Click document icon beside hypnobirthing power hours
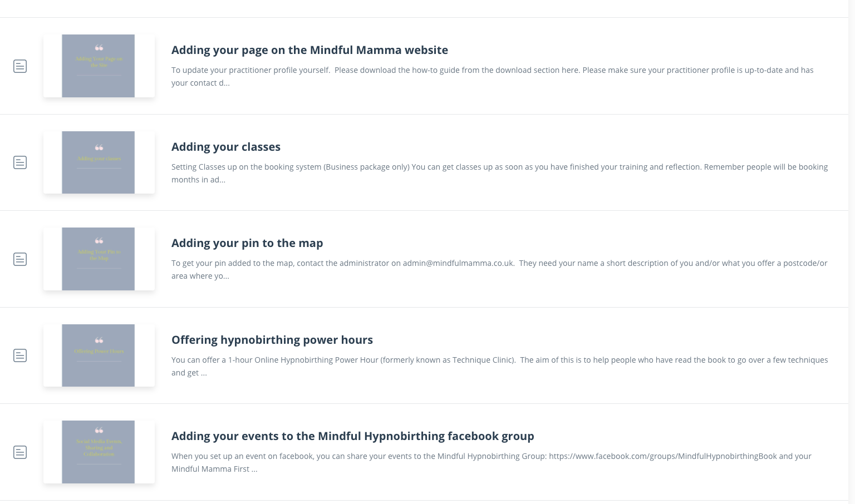 [20, 355]
